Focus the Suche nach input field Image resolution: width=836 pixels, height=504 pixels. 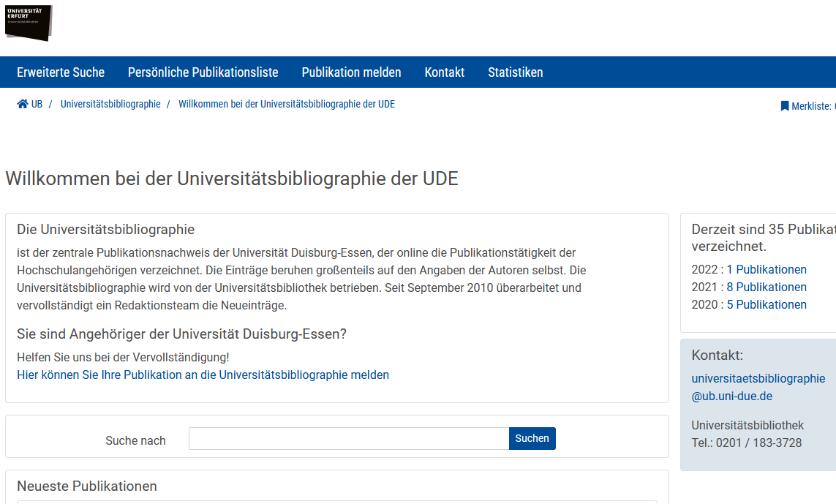(348, 439)
